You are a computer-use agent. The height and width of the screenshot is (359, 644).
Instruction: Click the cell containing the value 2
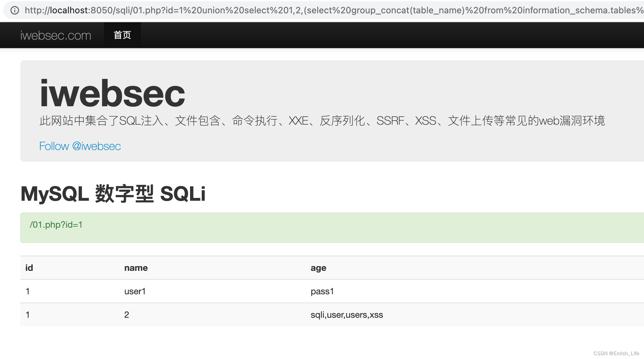(127, 315)
